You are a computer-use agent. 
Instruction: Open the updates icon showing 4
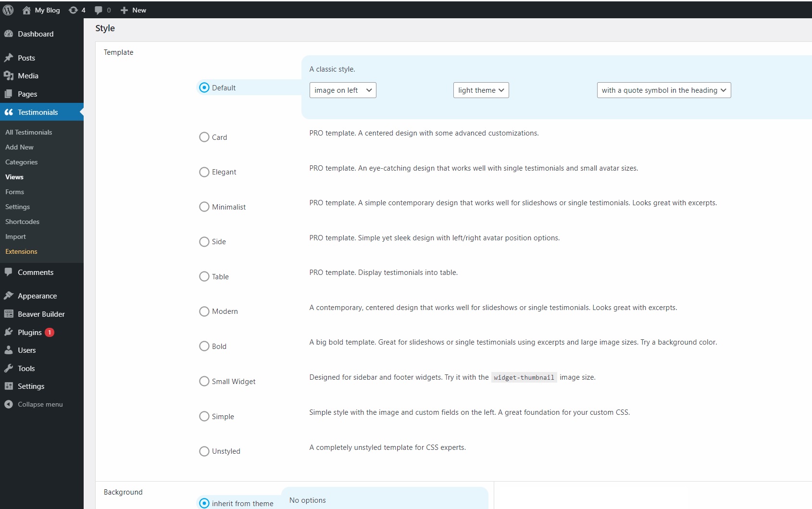click(x=73, y=10)
